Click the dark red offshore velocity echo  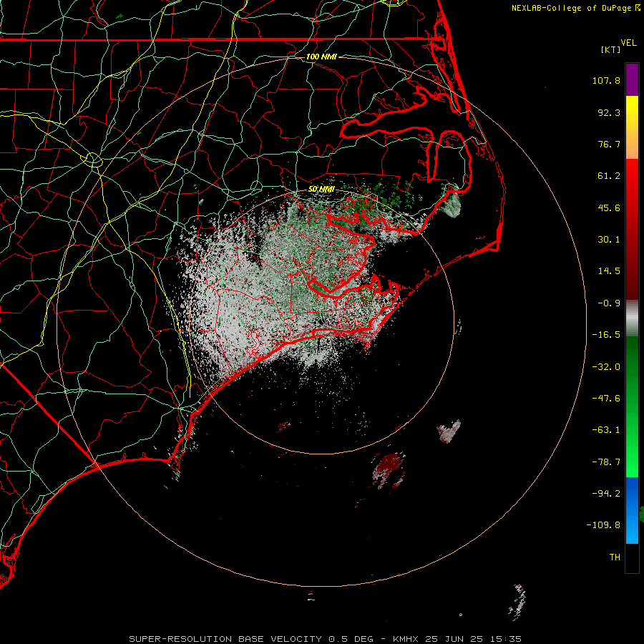[389, 470]
